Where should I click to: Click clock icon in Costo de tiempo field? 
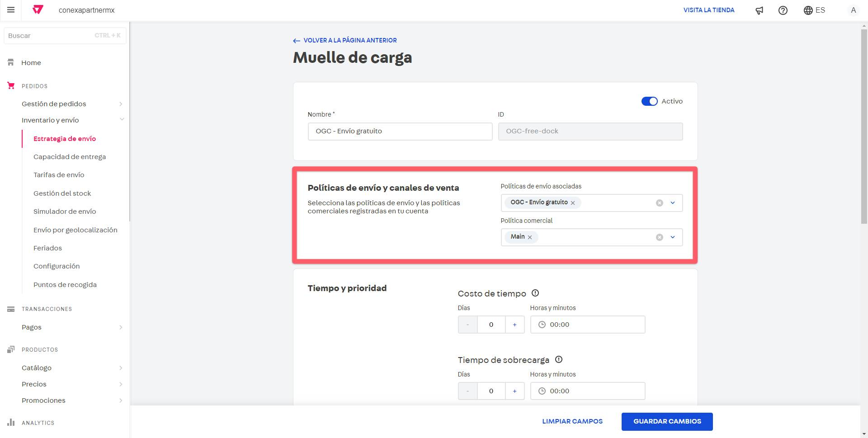[542, 325]
